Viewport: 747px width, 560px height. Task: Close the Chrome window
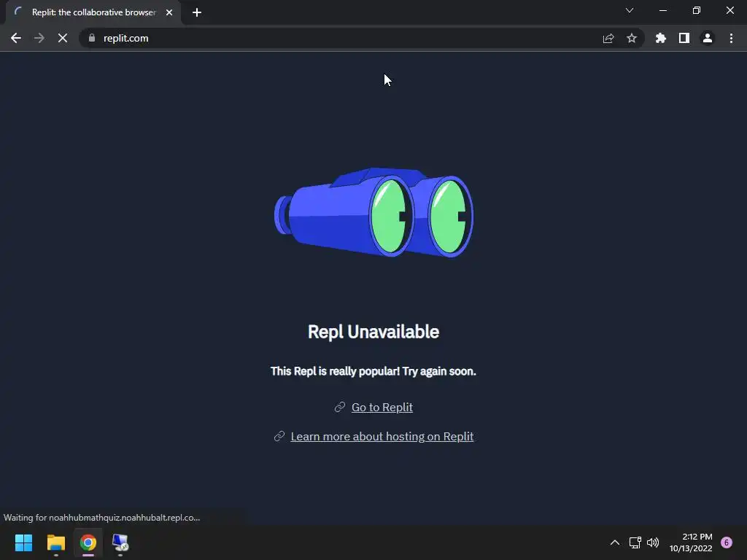tap(729, 10)
